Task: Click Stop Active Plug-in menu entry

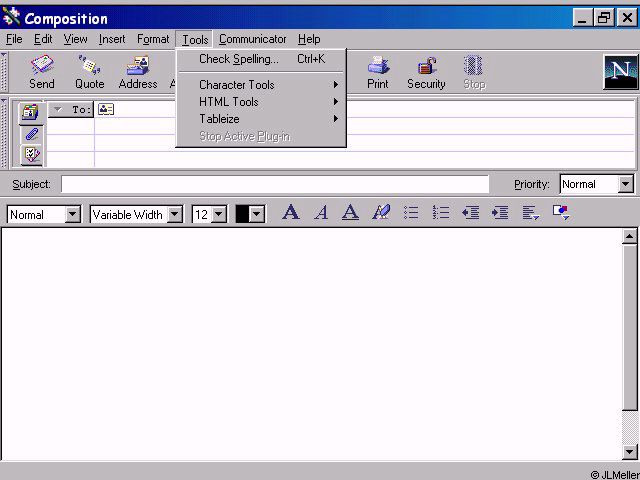Action: click(x=261, y=136)
